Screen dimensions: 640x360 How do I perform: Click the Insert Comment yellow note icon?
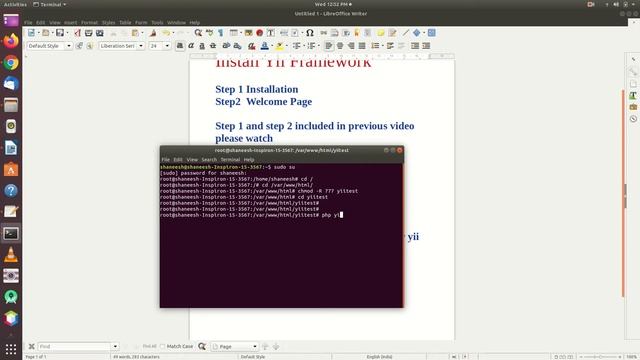click(x=380, y=33)
